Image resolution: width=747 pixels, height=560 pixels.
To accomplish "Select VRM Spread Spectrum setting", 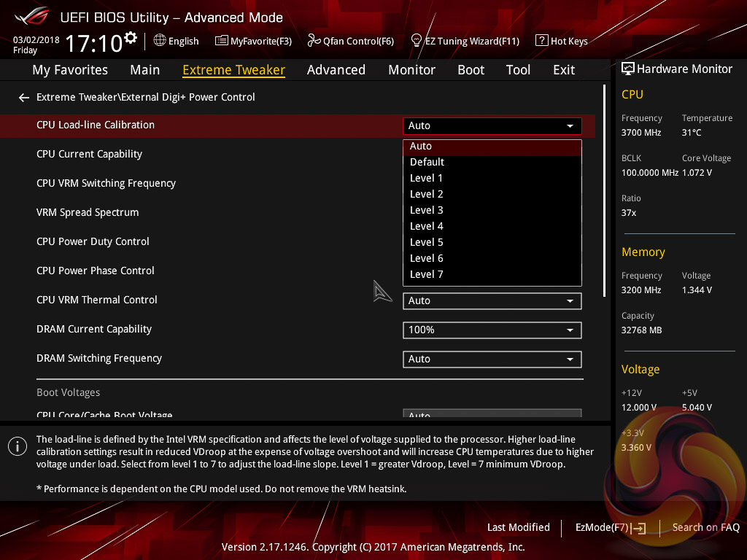I will [x=88, y=212].
